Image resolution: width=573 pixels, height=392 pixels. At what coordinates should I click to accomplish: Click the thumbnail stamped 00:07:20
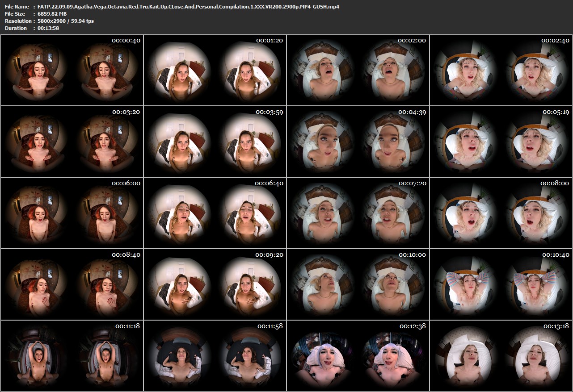click(358, 213)
